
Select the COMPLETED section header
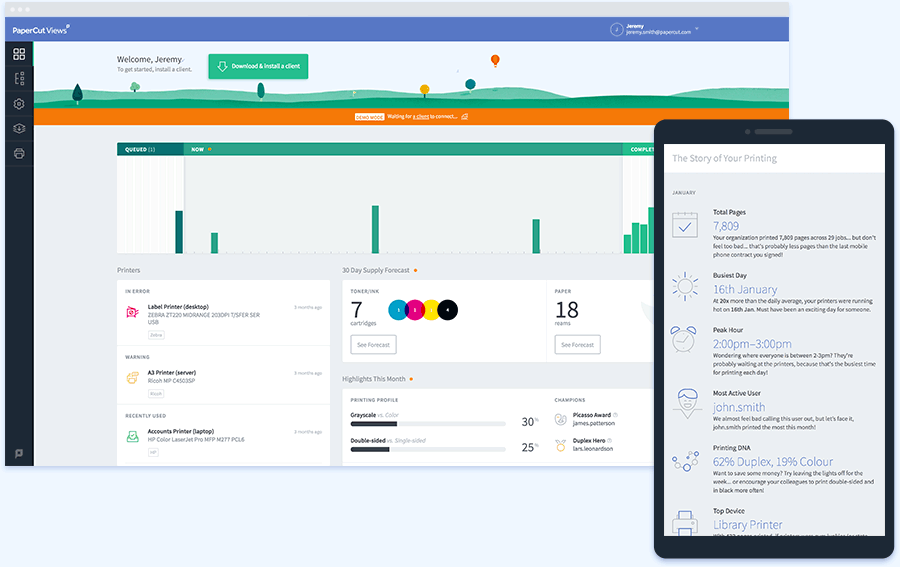coord(638,149)
